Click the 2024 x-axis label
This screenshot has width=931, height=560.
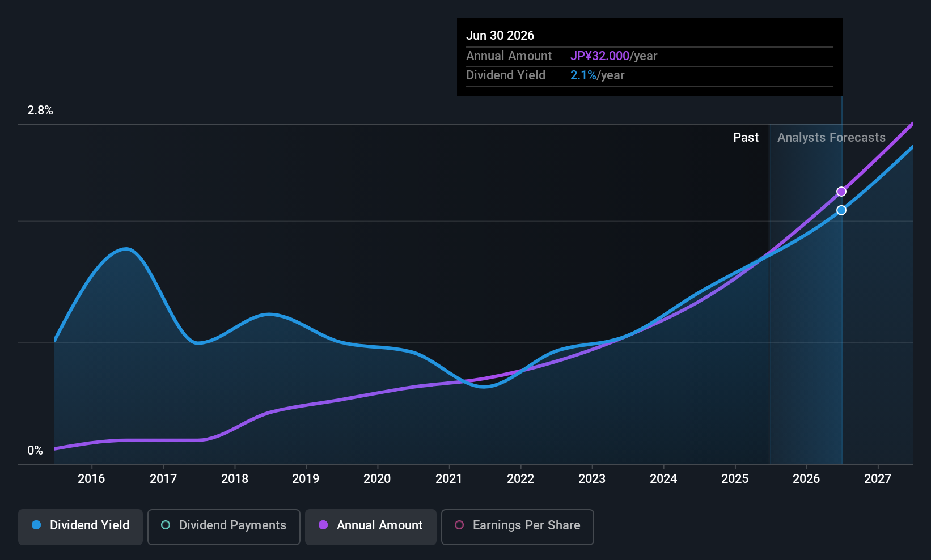(x=663, y=478)
